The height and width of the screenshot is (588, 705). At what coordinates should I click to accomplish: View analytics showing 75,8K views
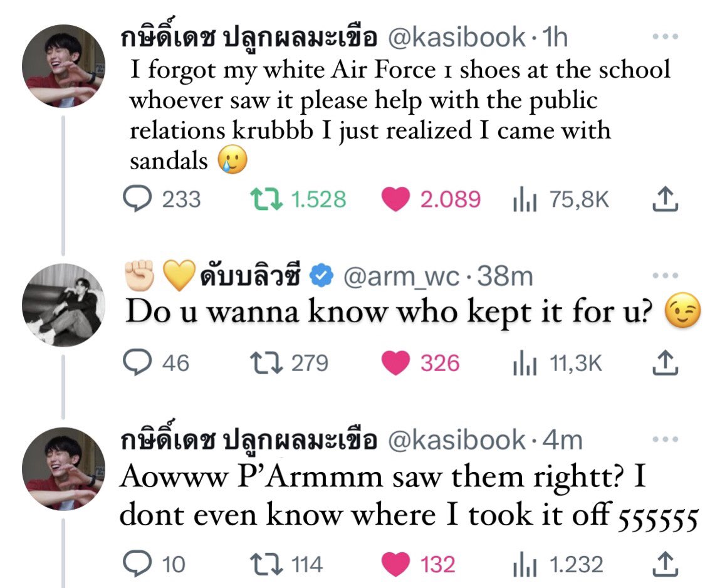tap(561, 199)
